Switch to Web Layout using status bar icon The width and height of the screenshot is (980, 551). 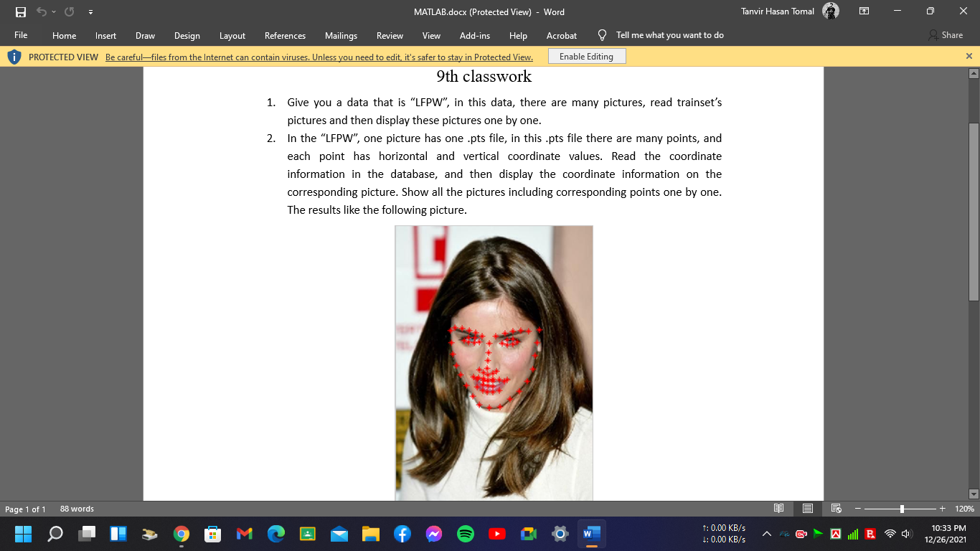pos(835,509)
